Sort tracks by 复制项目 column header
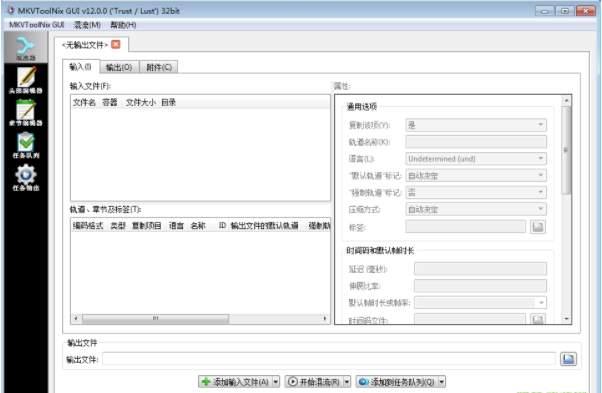Screen dimensions: 602x393 [147, 225]
